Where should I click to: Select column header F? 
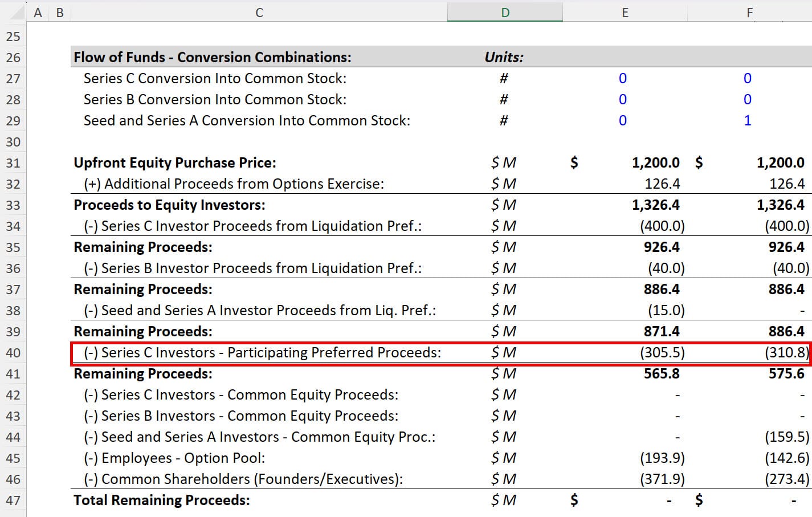pos(749,12)
